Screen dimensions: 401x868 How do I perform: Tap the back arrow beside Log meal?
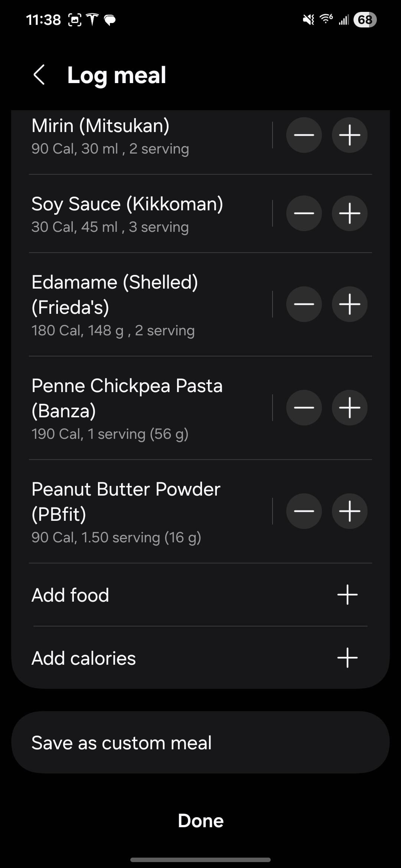39,75
